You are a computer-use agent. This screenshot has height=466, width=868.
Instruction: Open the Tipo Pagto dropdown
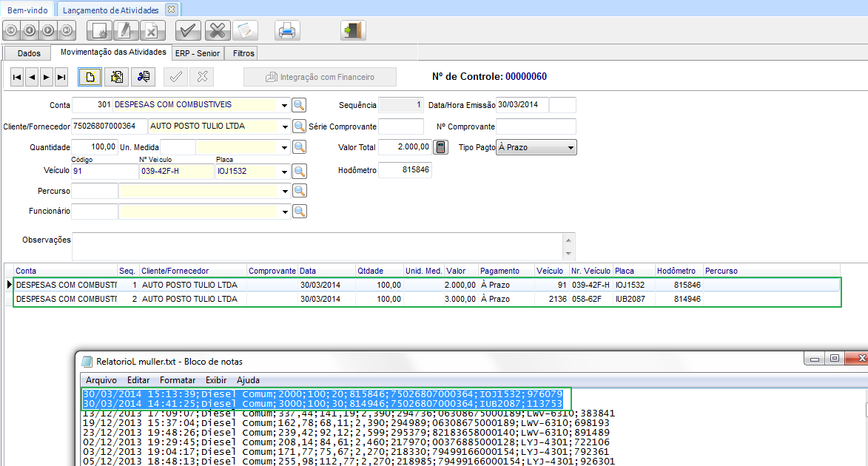click(570, 148)
